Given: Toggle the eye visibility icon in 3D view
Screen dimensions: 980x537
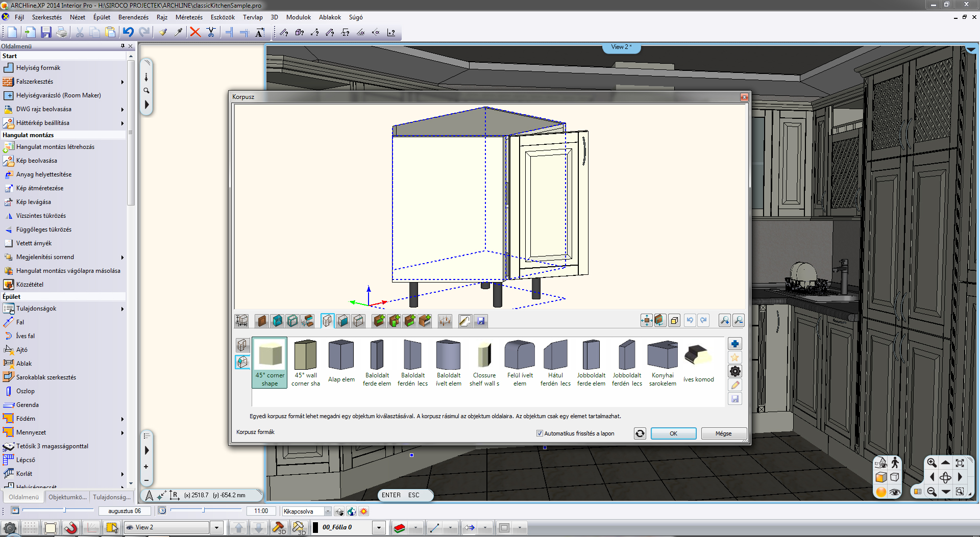Looking at the screenshot, I should pos(895,492).
